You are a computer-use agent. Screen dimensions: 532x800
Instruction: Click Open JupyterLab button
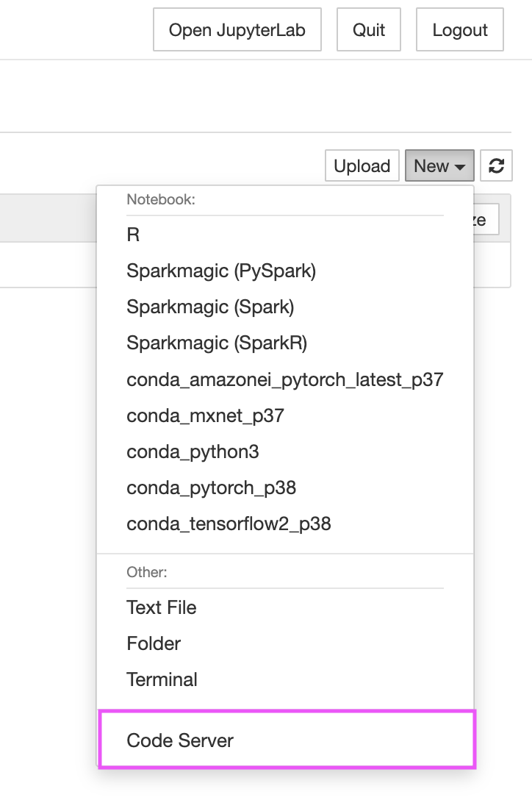tap(237, 29)
